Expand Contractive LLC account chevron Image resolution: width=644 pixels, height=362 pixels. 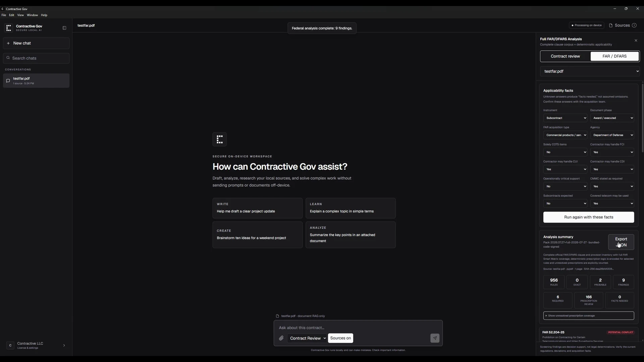click(64, 346)
